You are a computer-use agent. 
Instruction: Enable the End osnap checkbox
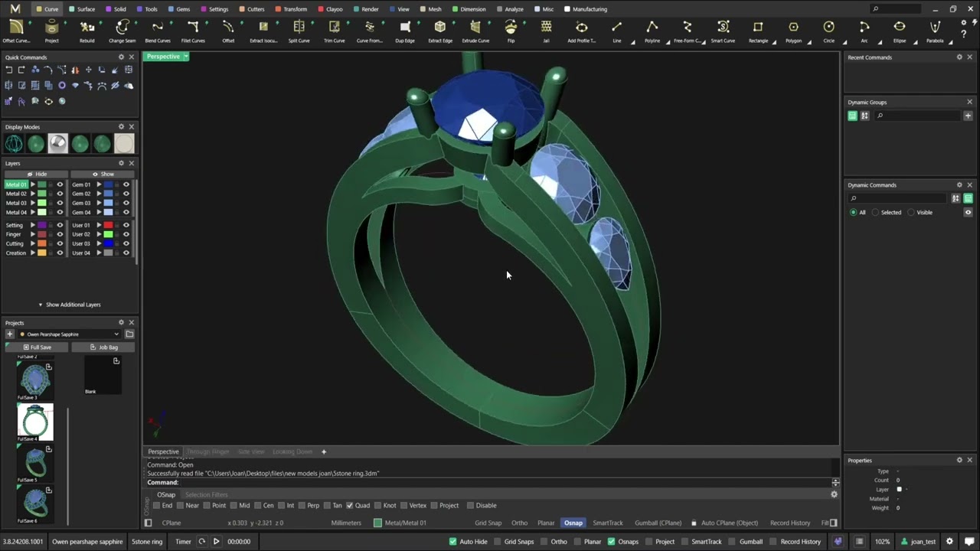(x=157, y=505)
